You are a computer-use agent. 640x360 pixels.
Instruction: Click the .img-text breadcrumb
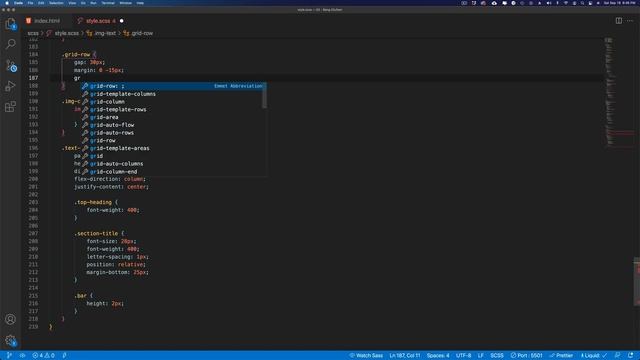click(105, 33)
